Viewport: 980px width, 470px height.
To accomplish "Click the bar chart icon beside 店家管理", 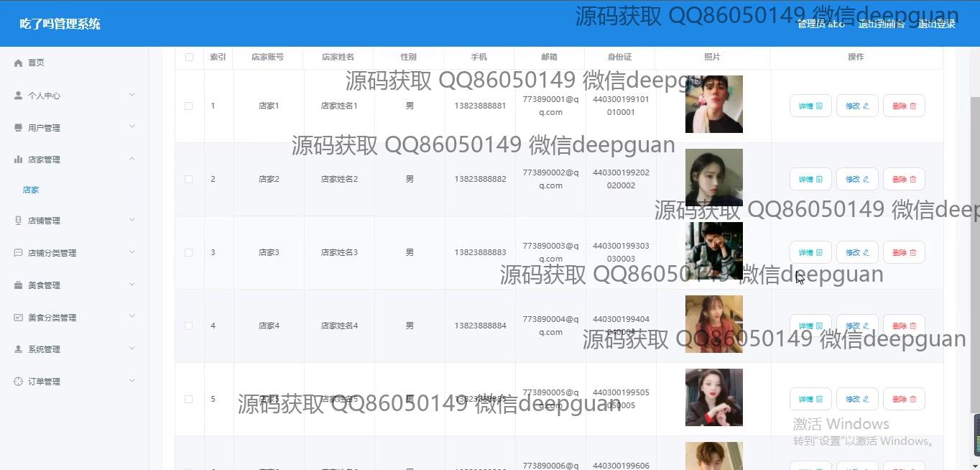I will point(19,160).
